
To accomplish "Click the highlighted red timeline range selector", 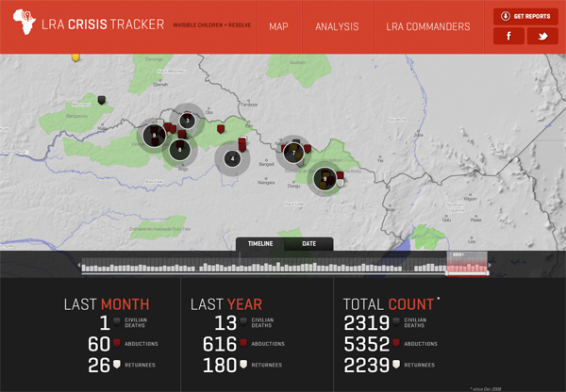I will (x=467, y=268).
